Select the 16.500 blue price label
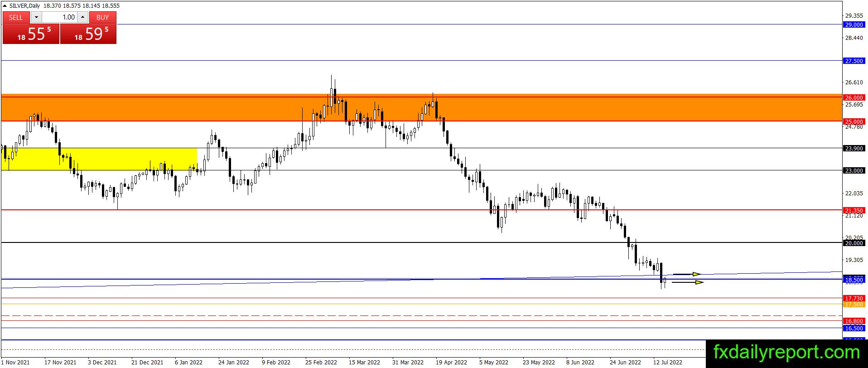The height and width of the screenshot is (368, 868). (854, 328)
